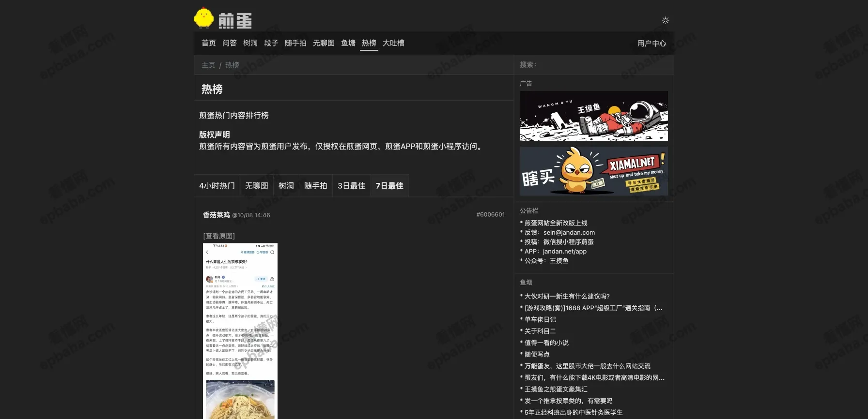Go to 树洞 in top navigation
868x419 pixels.
[250, 43]
